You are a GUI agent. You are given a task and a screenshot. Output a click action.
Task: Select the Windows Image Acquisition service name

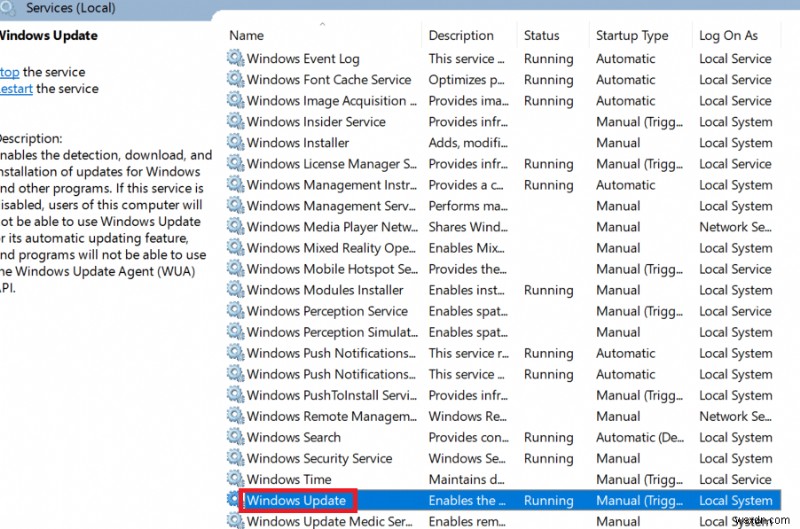click(x=332, y=100)
